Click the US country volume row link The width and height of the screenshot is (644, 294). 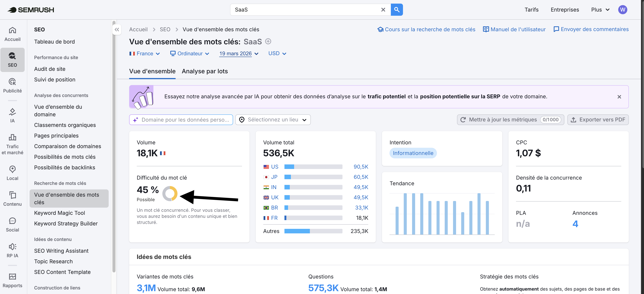275,167
